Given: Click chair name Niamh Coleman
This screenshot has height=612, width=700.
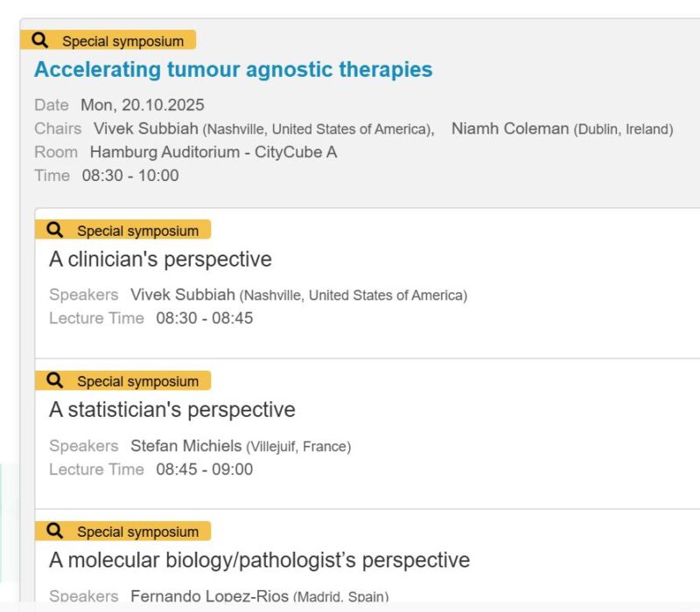Looking at the screenshot, I should point(509,129).
